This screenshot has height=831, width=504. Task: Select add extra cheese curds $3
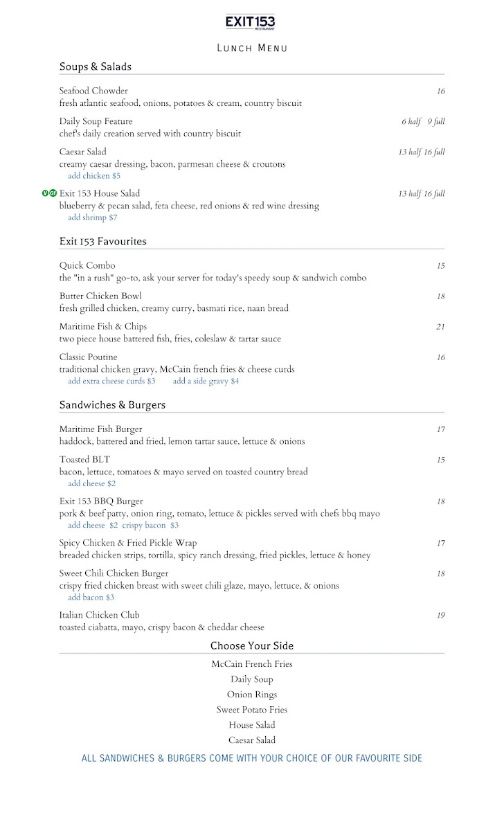[x=111, y=381]
